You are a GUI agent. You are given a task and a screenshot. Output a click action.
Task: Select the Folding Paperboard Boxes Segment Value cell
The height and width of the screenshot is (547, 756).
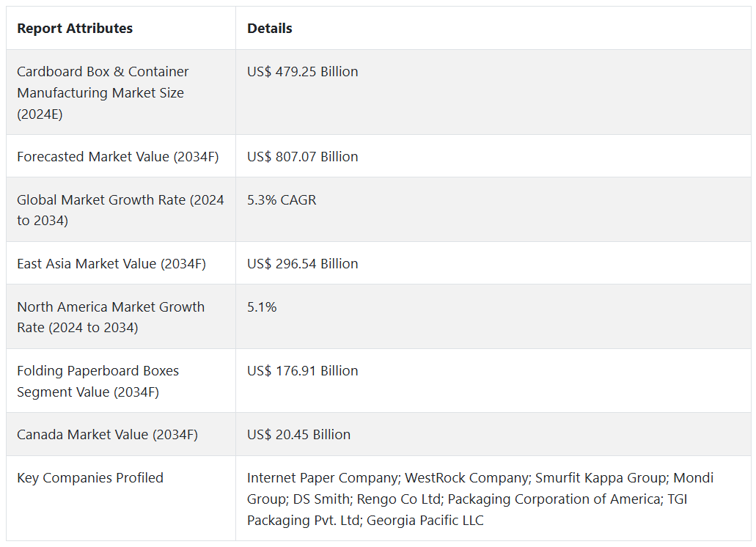[98, 381]
